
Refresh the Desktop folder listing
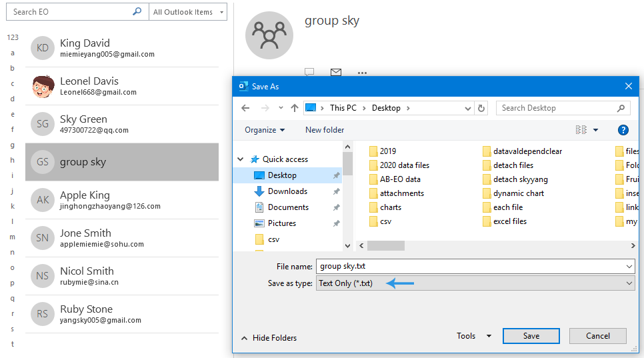click(x=482, y=108)
